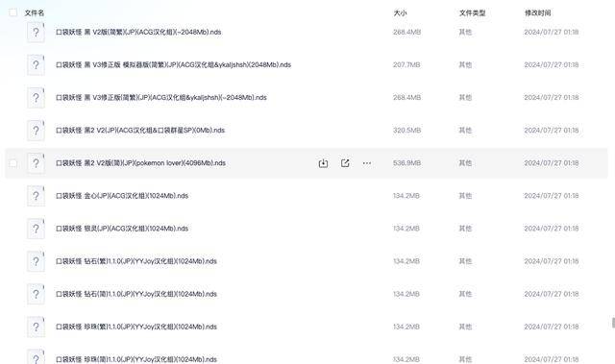Screen dimensions: 615x364
Task: Open 口袋妖怪 钻石(简)1.1.0 YYJoy汉化组 file
Action: tap(136, 294)
